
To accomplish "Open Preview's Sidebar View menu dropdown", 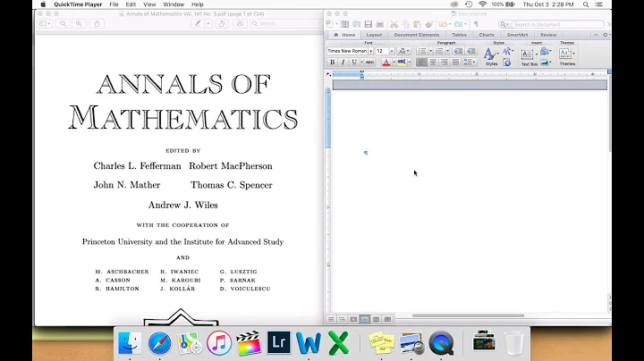I will click(x=45, y=24).
